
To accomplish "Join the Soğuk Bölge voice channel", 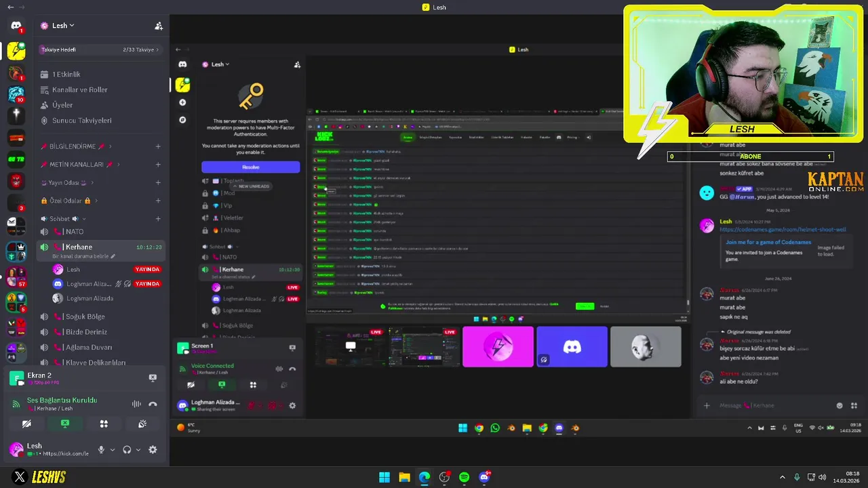I will (102, 317).
